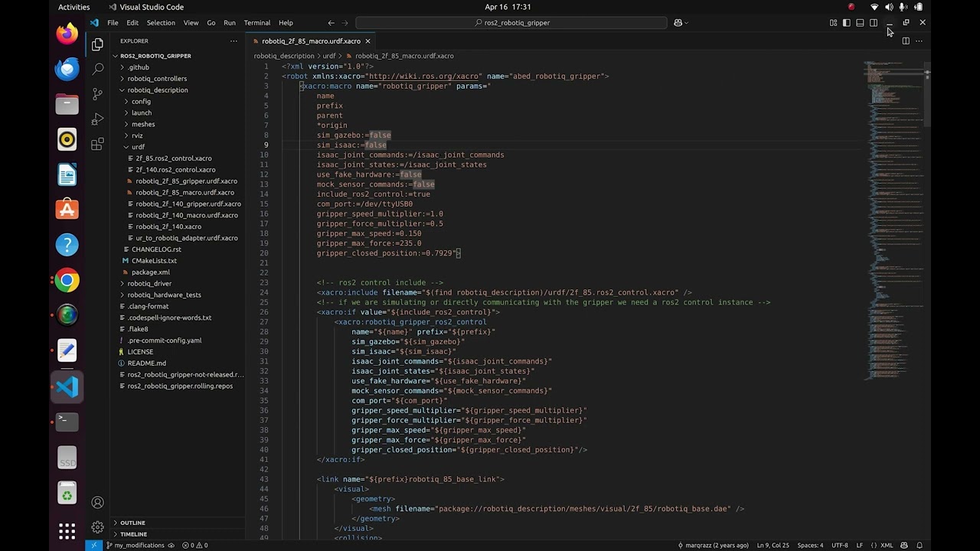Image resolution: width=980 pixels, height=551 pixels.
Task: Change the UTF-8 encoding setting
Action: 839,546
